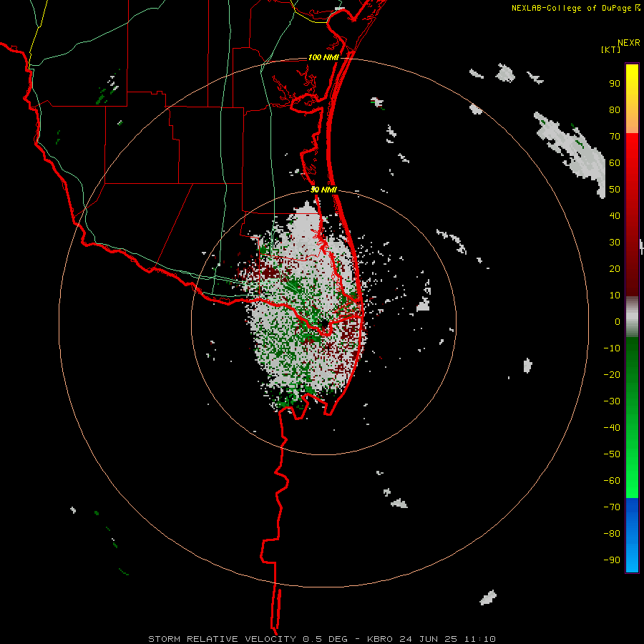644x644 pixels.
Task: Click the -60 value on the velocity scale
Action: (612, 481)
